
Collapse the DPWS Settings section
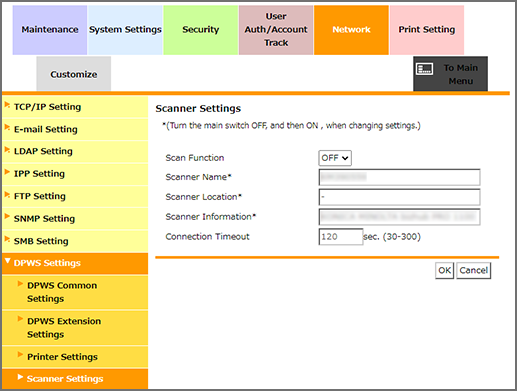click(75, 263)
